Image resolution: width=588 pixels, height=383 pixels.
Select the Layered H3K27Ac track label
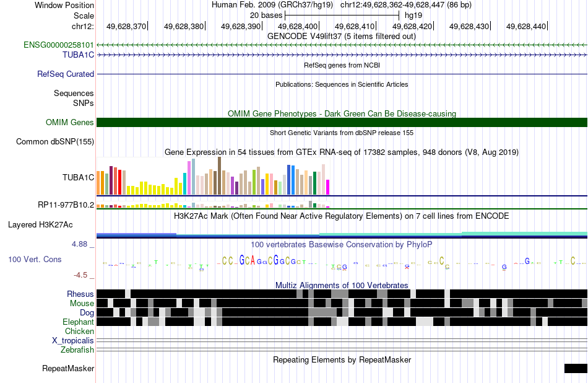point(40,224)
